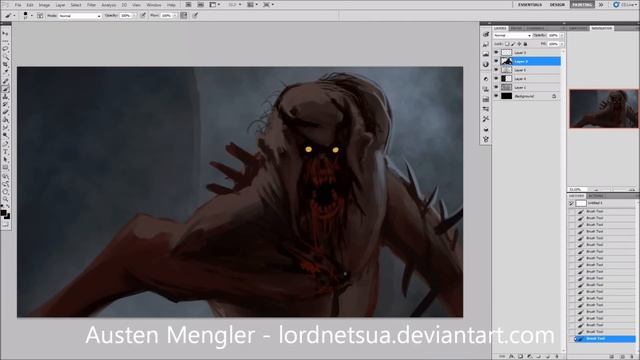This screenshot has height=360, width=640.
Task: Set history brush source to Untitled-1 snapshot
Action: 571,203
